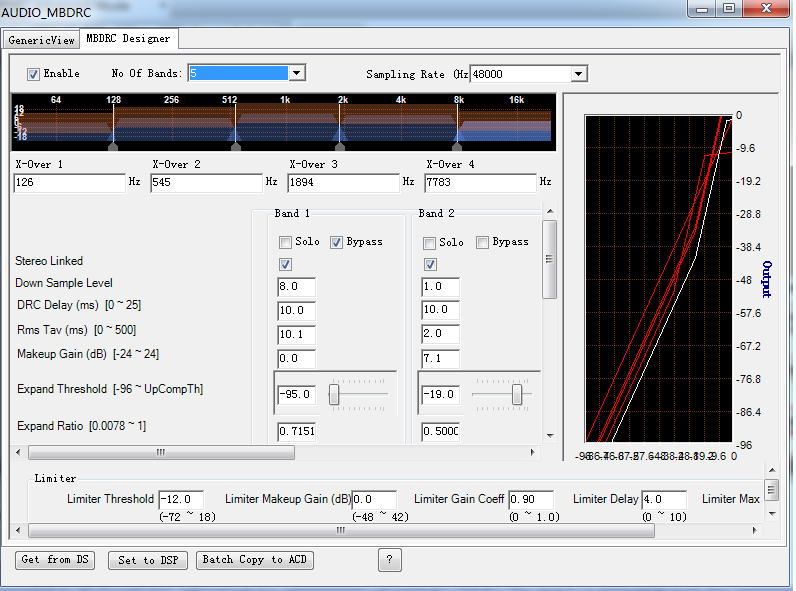
Task: Select the MBDRC Designer tab
Action: 128,39
